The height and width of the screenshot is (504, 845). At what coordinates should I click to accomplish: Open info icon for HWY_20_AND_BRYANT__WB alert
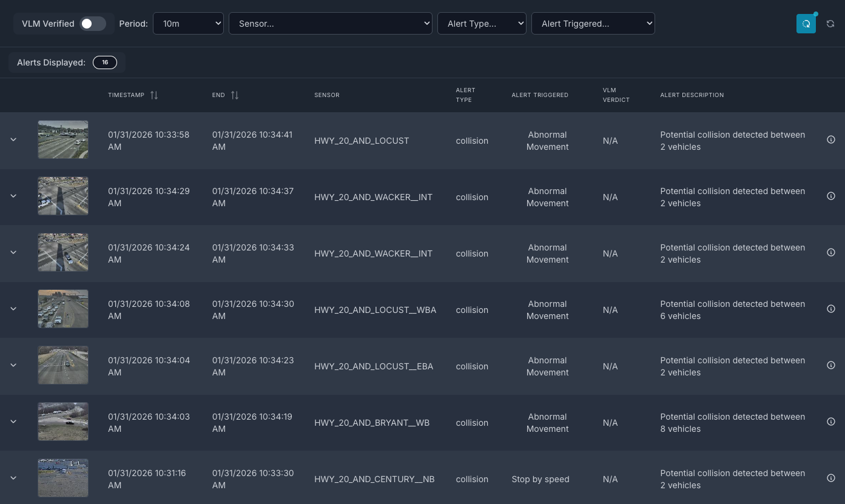[831, 422]
